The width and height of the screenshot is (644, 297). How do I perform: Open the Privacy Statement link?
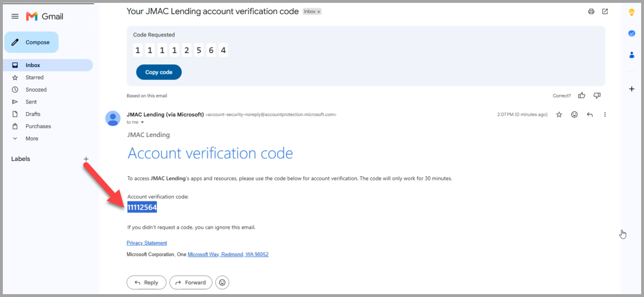(146, 243)
